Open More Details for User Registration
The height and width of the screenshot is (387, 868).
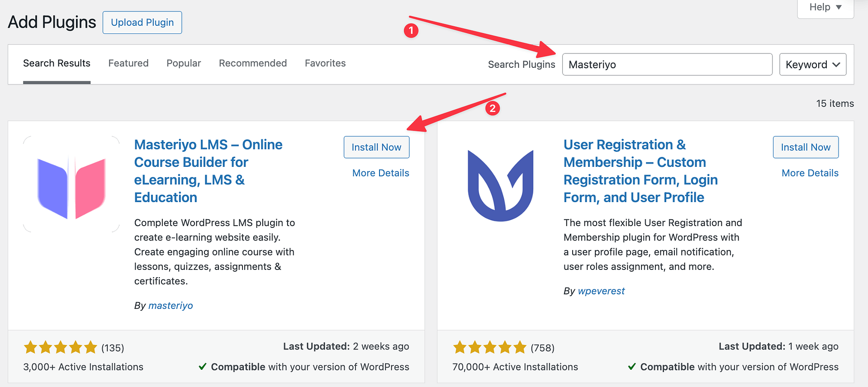(810, 173)
